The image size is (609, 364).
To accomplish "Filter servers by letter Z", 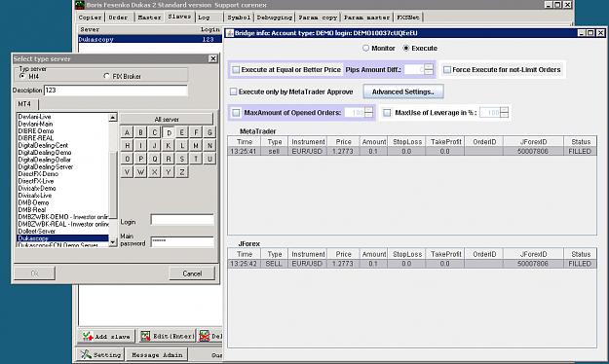I will 182,172.
